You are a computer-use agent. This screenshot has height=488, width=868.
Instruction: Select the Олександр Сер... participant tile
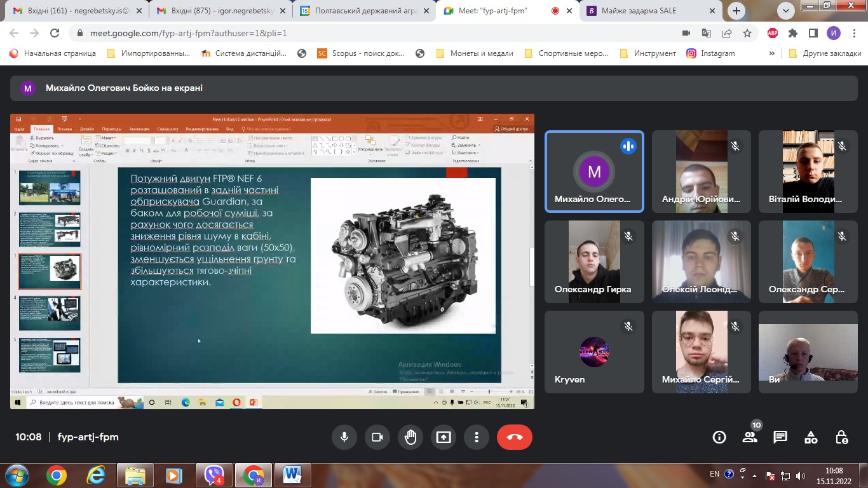click(808, 262)
